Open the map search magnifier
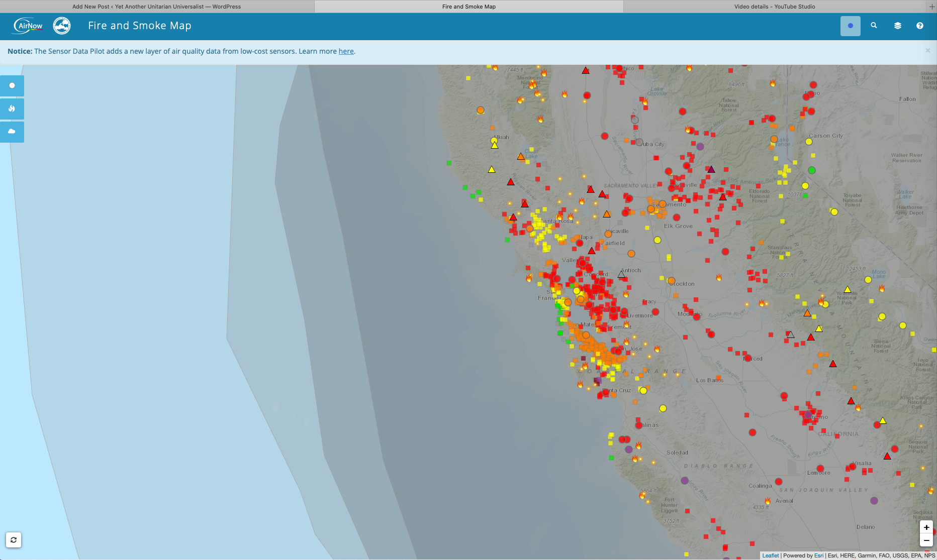The image size is (937, 560). (874, 26)
